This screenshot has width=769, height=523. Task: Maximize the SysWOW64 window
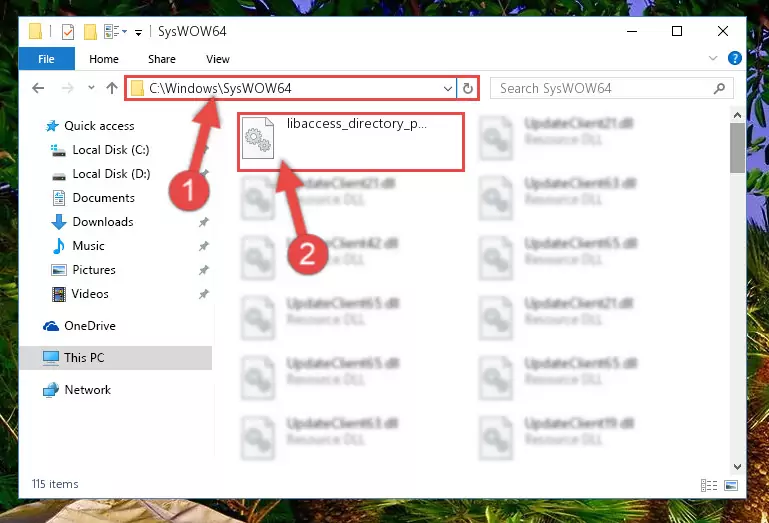tap(677, 31)
